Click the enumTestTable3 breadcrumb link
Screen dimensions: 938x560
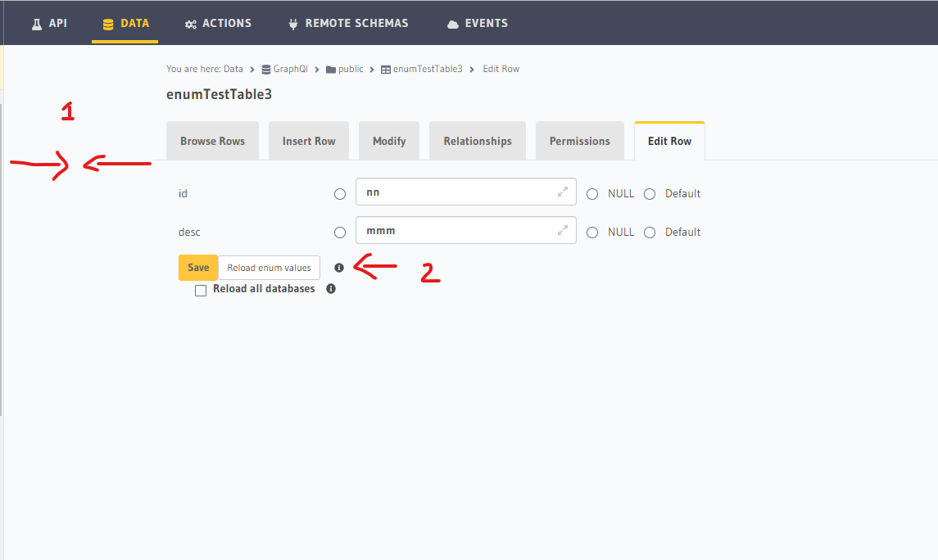(428, 69)
